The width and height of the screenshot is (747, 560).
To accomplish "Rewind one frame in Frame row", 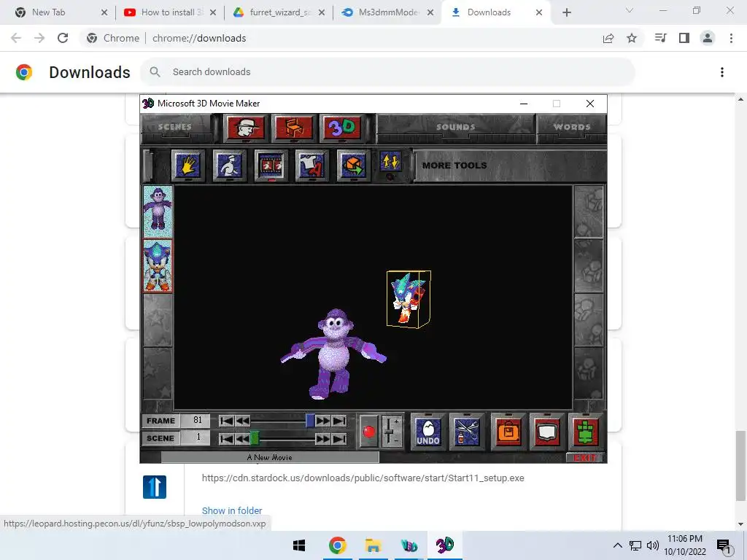I will click(x=242, y=421).
